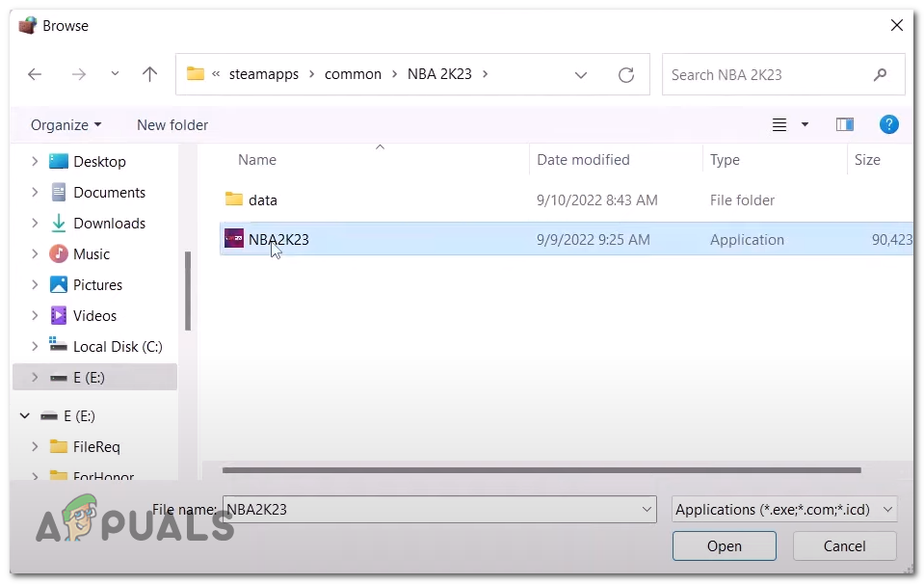This screenshot has height=584, width=924.
Task: Expand the Local Disk (C:) node
Action: coord(34,346)
